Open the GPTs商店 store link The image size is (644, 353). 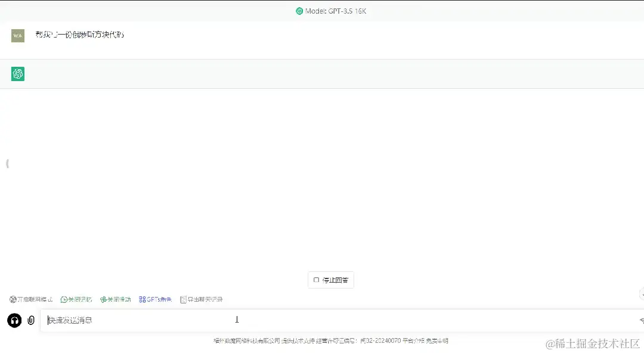click(x=155, y=299)
